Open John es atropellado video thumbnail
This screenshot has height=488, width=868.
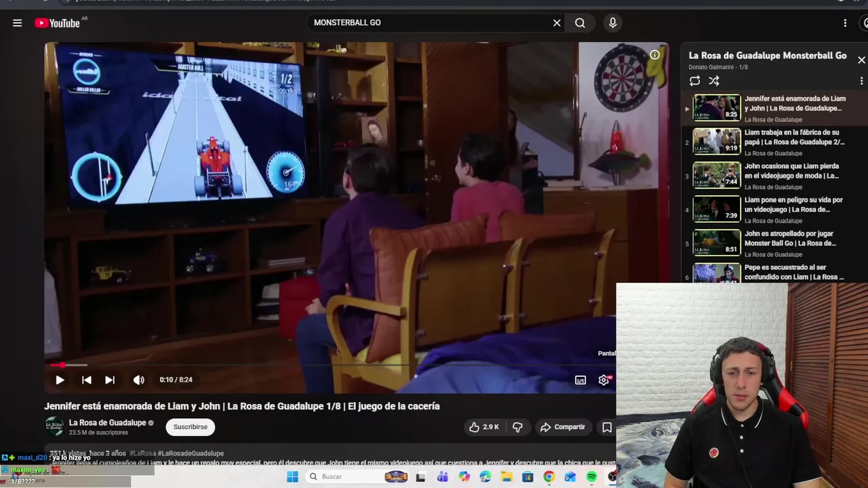pos(717,243)
